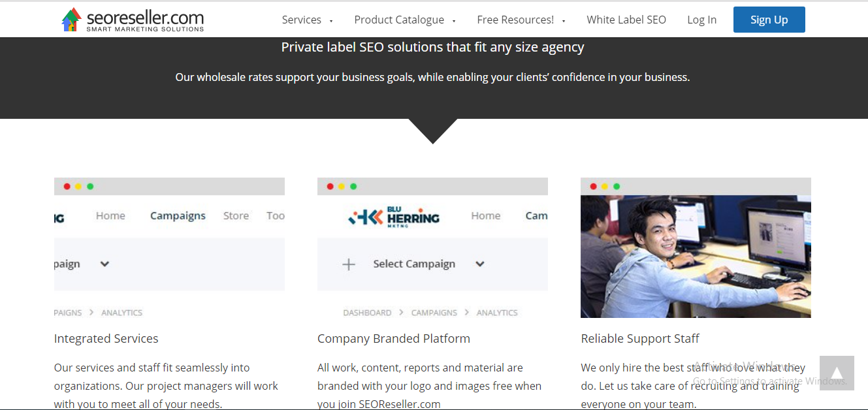Image resolution: width=868 pixels, height=410 pixels.
Task: Click the seoreseller.com house logo icon
Action: 71,20
